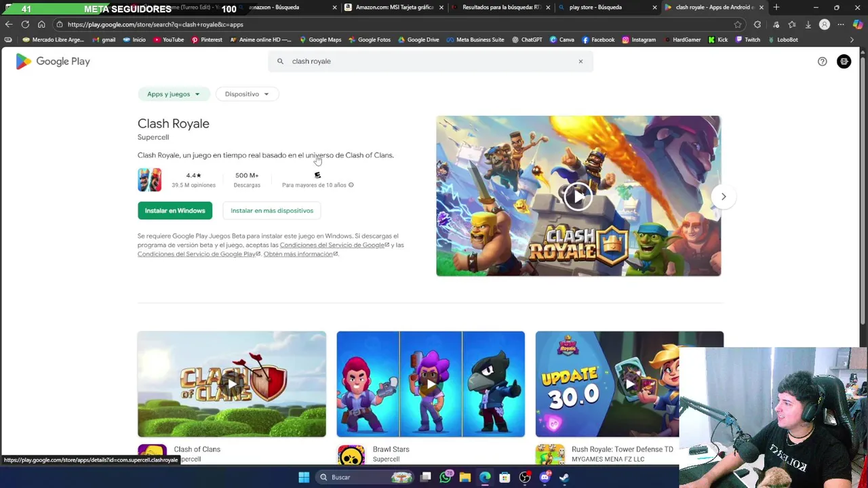Open Canva bookmark
868x488 pixels.
click(562, 40)
